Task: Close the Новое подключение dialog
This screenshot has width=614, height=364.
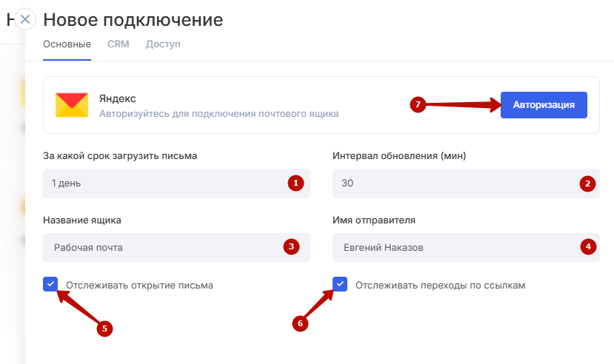Action: 25,19
